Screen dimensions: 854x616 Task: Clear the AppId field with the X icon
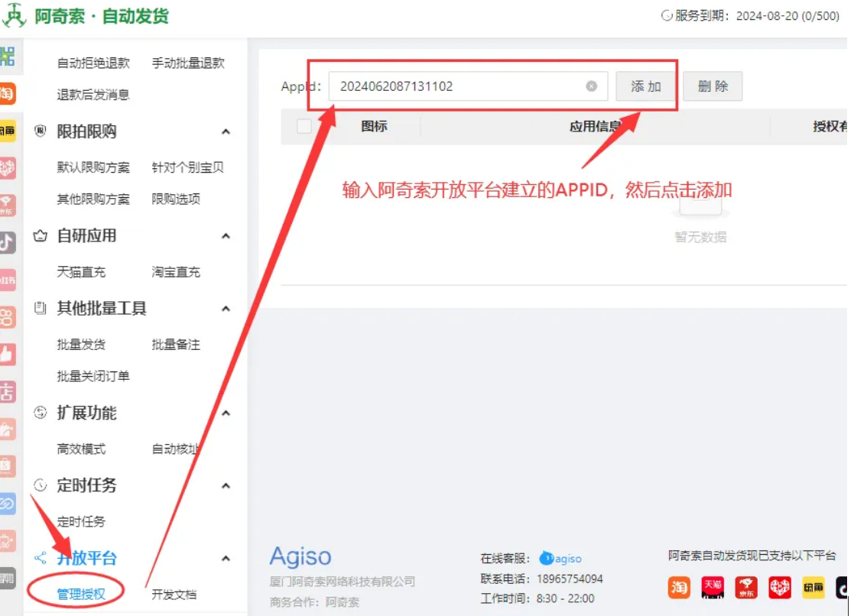[591, 86]
